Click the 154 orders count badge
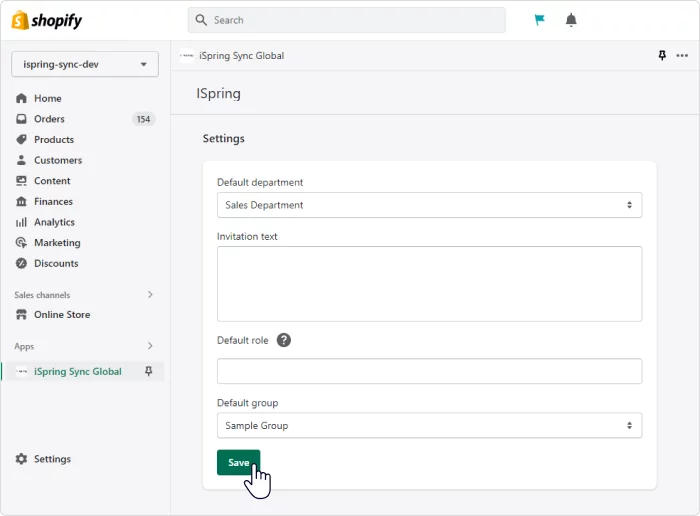Screen dimensions: 700x516 tap(143, 119)
